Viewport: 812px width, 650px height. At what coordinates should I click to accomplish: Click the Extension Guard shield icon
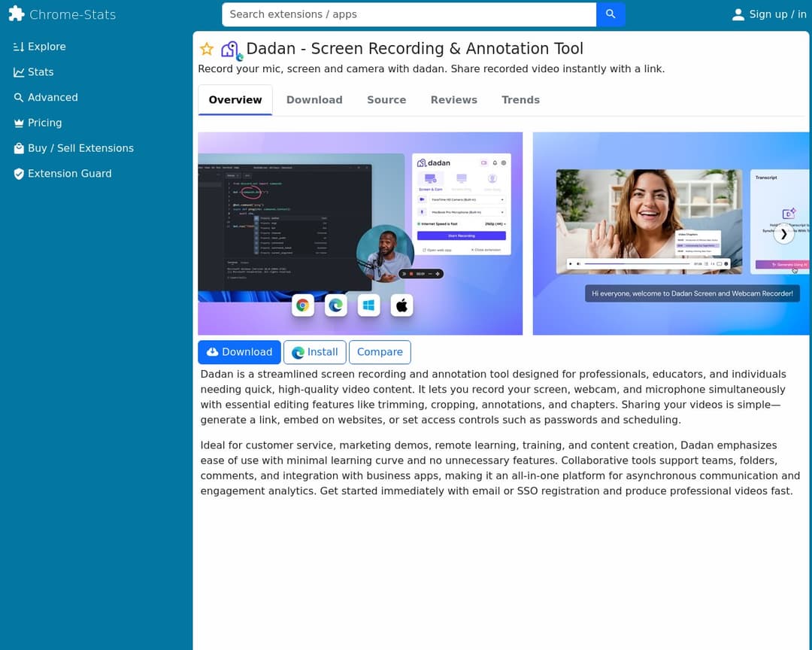(x=19, y=174)
